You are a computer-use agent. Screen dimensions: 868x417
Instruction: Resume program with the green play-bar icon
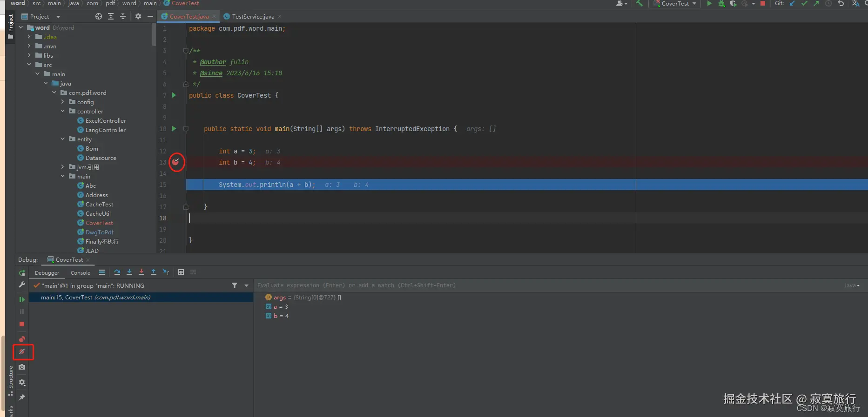[22, 299]
